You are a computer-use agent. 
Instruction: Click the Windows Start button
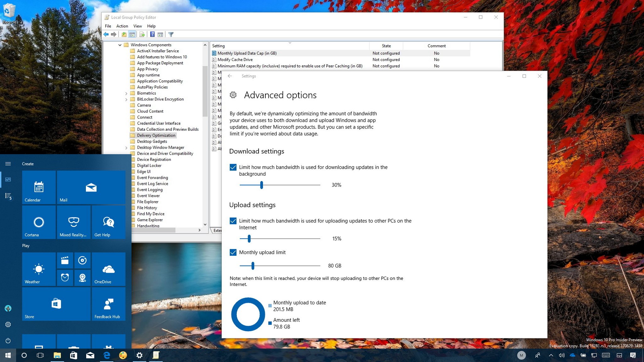(x=8, y=355)
